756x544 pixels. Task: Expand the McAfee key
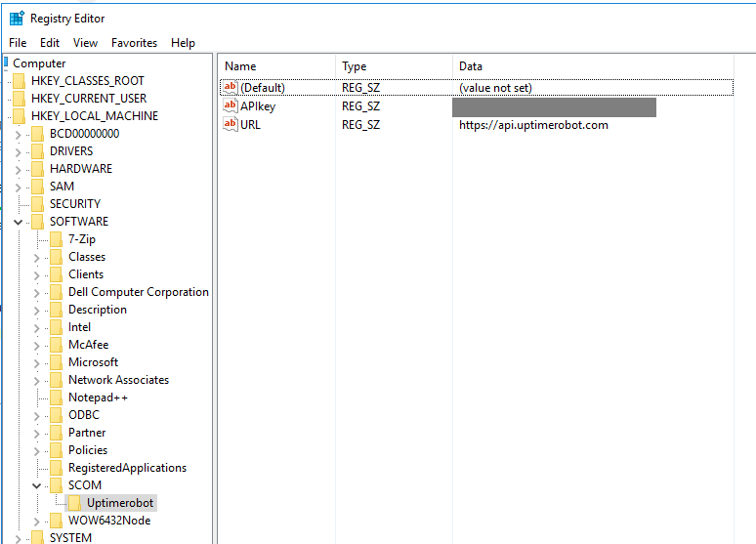tap(37, 346)
